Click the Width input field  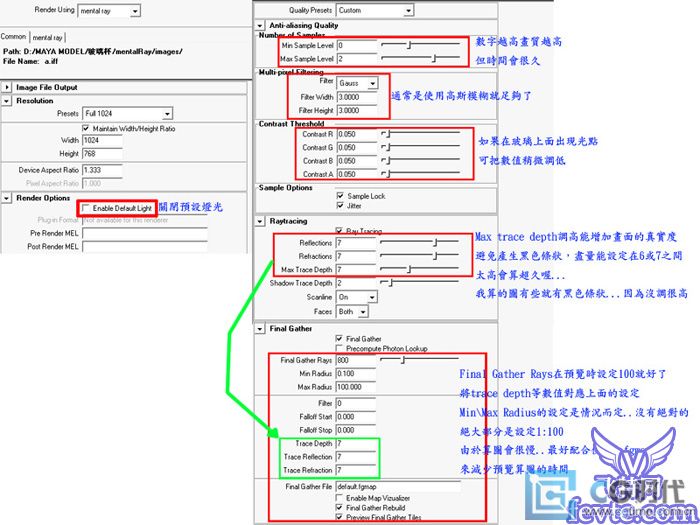click(x=103, y=140)
